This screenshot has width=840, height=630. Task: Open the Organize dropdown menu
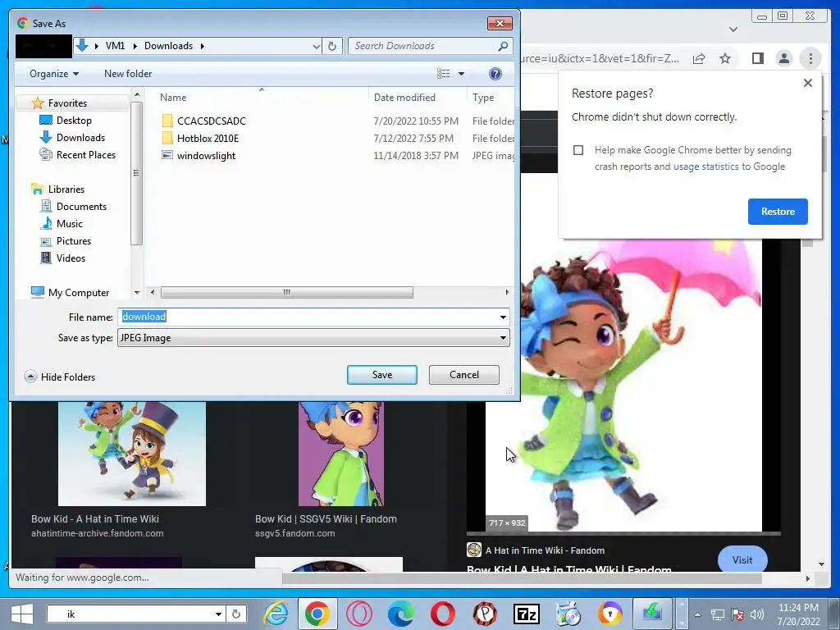54,74
